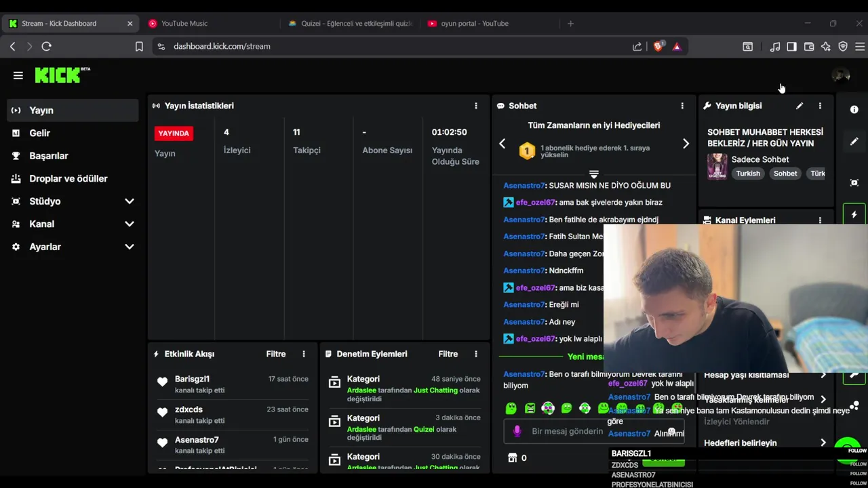868x488 pixels.
Task: Show previous top gifter slide
Action: point(502,144)
